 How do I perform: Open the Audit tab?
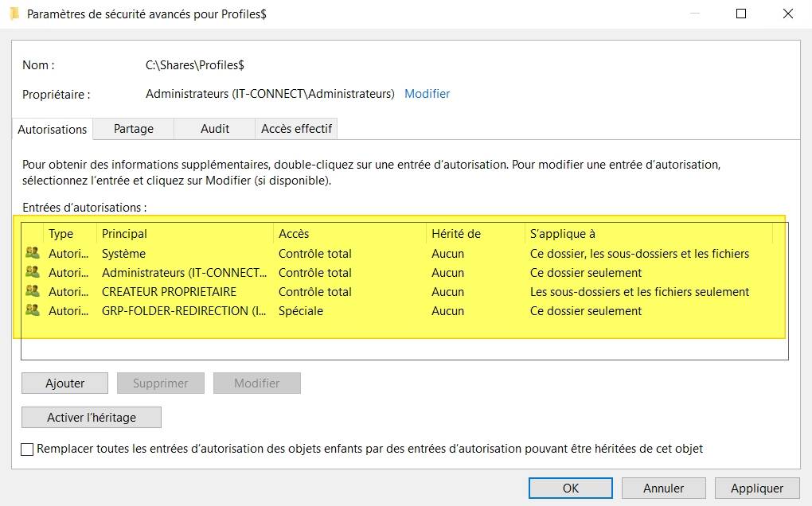tap(215, 129)
